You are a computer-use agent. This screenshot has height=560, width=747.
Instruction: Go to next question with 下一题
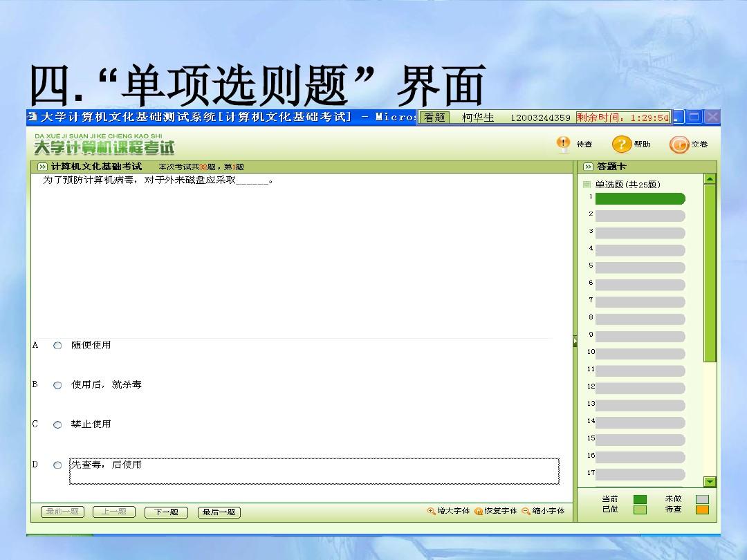166,512
